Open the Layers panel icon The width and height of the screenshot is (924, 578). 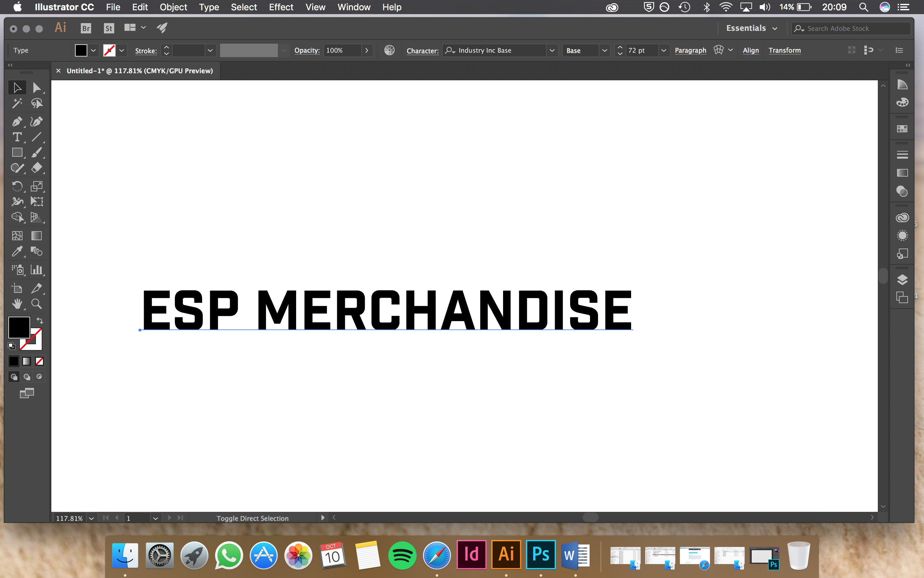tap(902, 280)
